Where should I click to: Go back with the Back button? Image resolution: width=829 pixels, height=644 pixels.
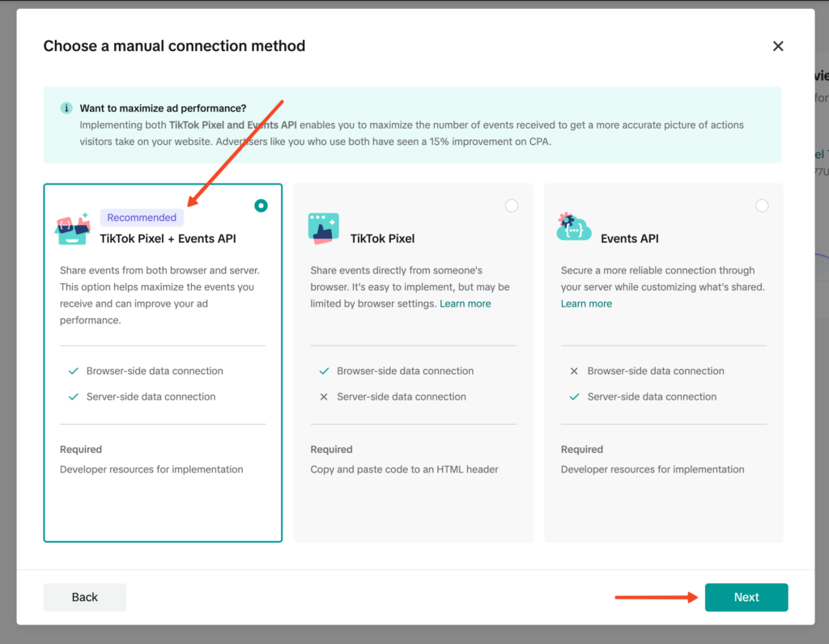click(84, 597)
